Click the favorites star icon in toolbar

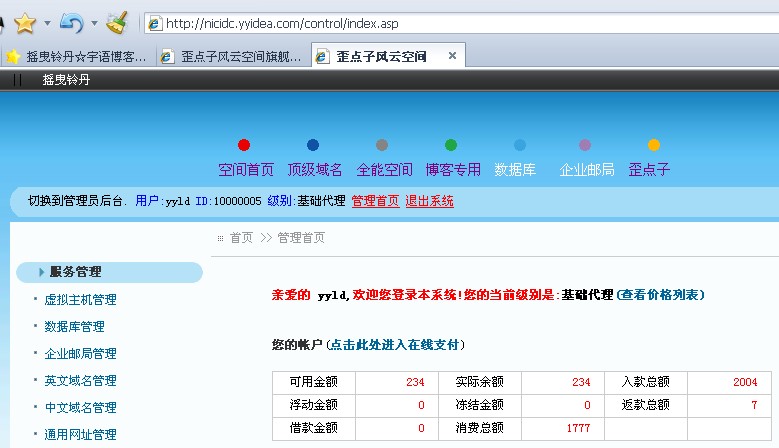[25, 23]
